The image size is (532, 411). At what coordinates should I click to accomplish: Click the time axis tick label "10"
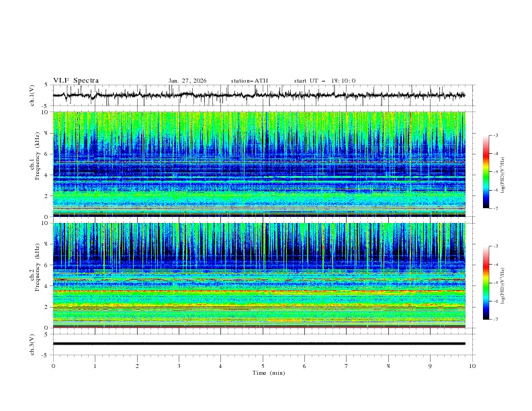pyautogui.click(x=472, y=366)
